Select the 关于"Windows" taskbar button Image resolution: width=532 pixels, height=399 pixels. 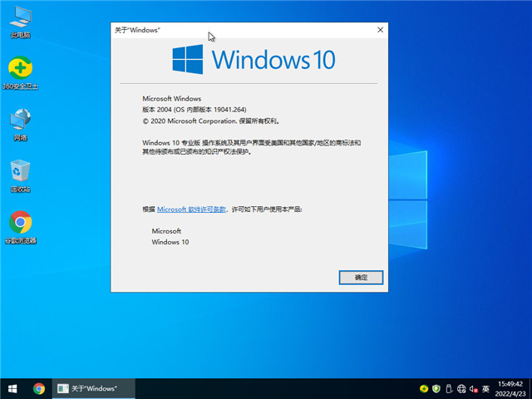(86, 388)
